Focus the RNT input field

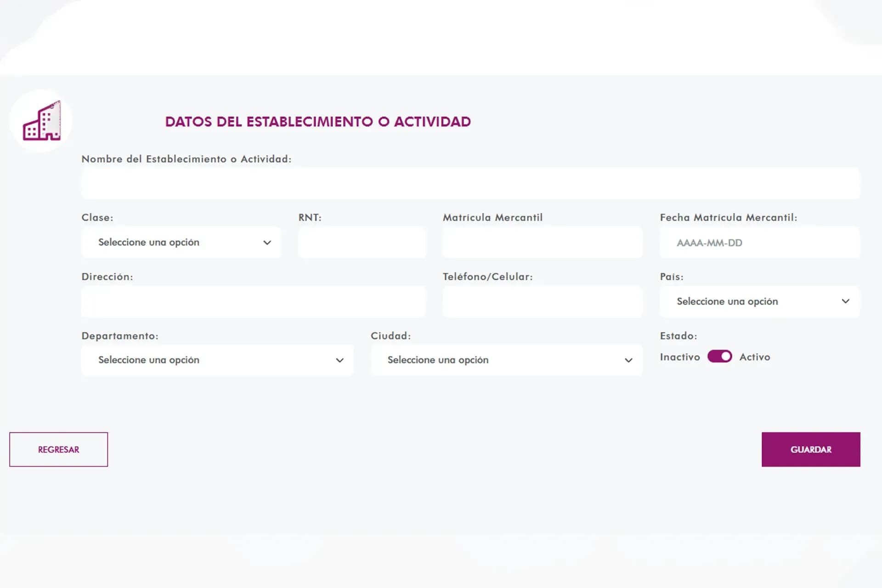362,242
